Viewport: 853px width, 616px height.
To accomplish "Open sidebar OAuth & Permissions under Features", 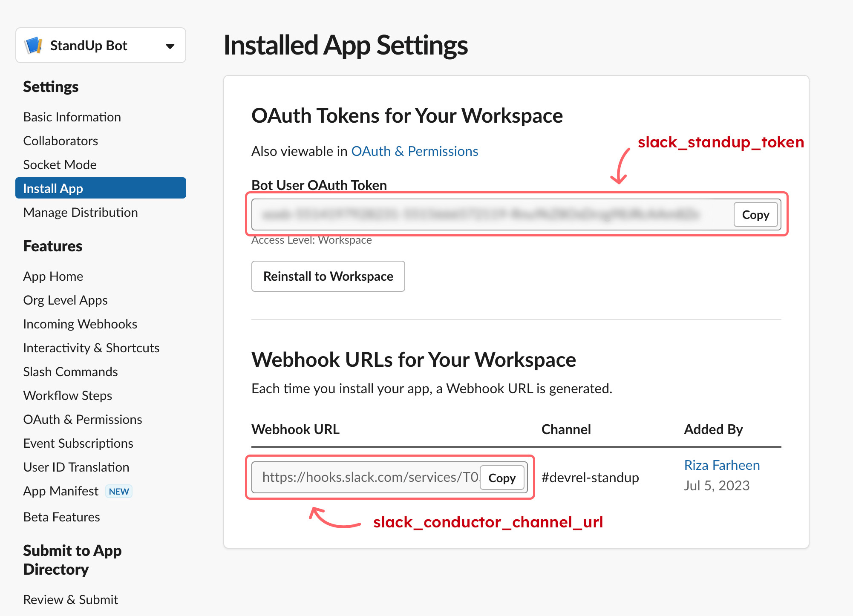I will [82, 420].
